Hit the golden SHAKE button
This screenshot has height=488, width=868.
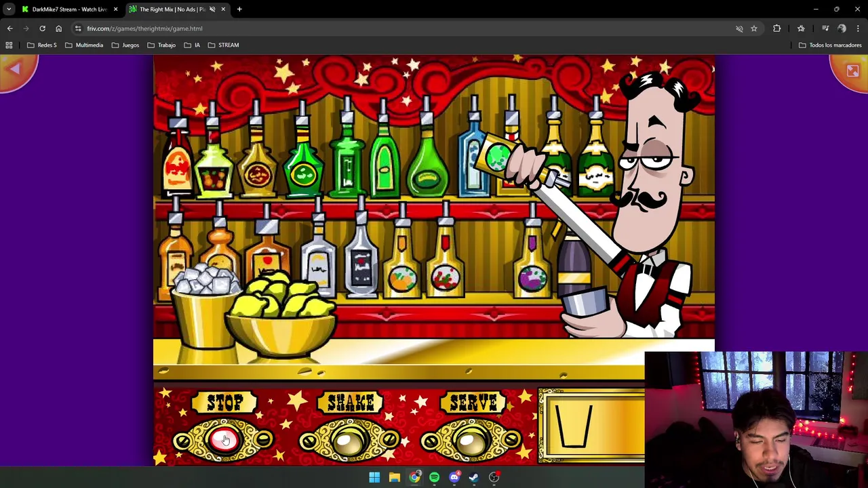350,441
